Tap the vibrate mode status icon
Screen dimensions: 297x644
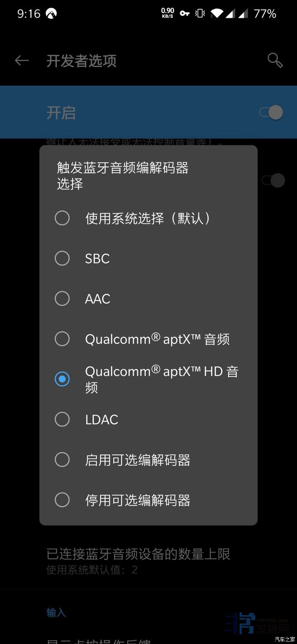point(200,14)
